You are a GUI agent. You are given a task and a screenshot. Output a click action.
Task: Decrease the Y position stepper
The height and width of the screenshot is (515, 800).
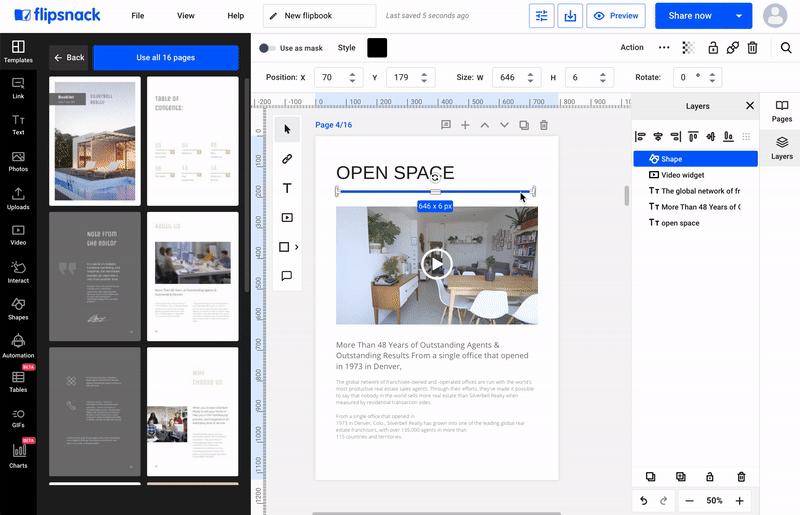424,81
